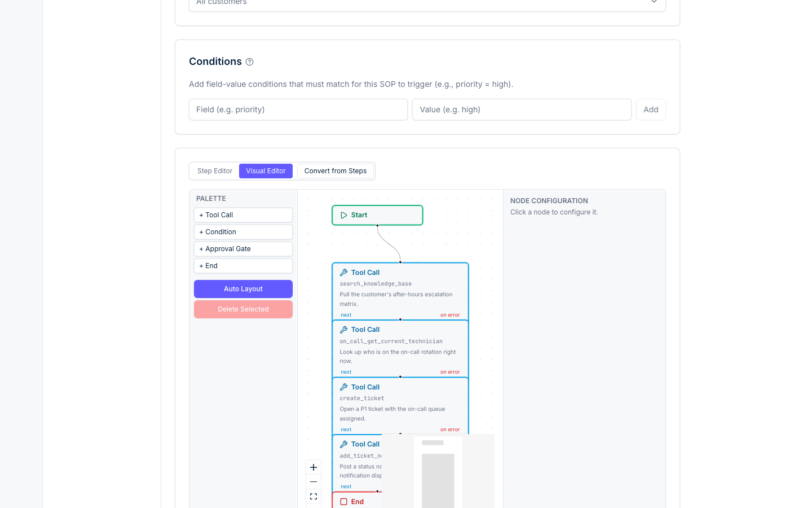Screen dimensions: 812x508
Task: Click 'on error' handle on on_call_get_current_technician node
Action: [450, 372]
